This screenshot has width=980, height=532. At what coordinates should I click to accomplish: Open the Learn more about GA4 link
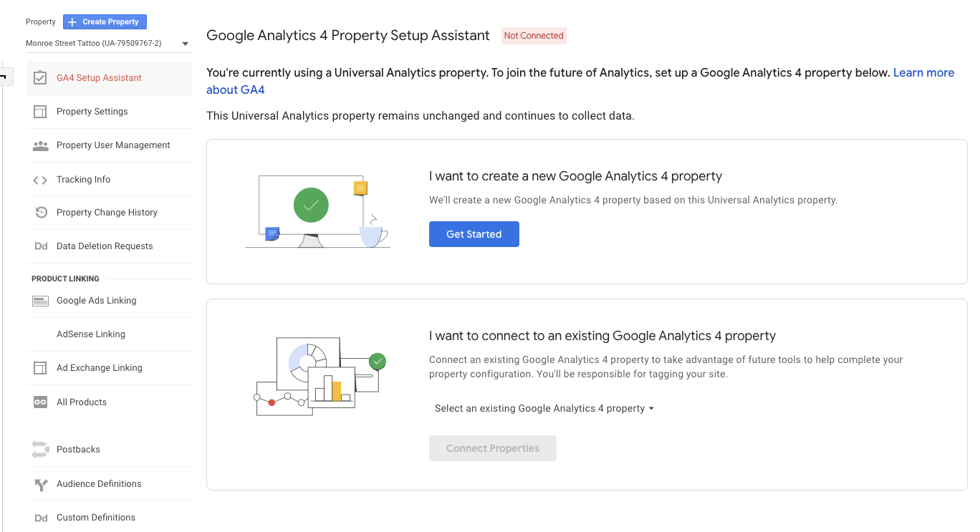coord(923,73)
